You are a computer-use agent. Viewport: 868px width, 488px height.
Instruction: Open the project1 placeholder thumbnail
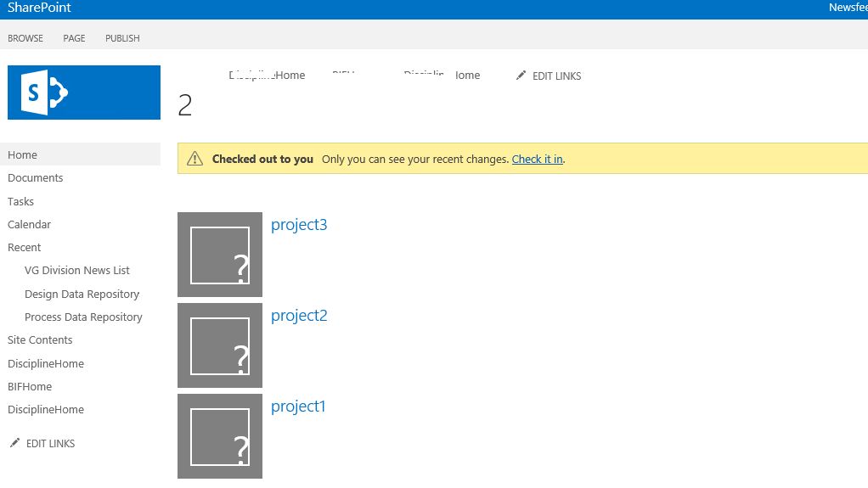[220, 436]
